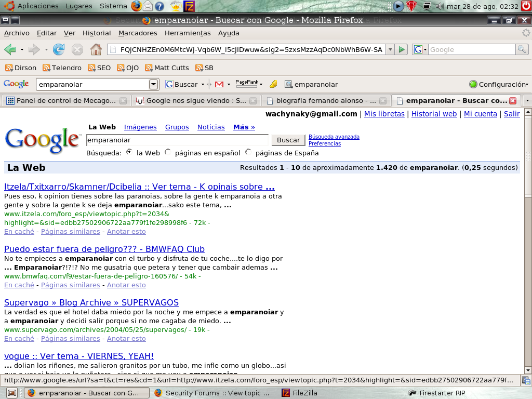Viewport: 532px width, 399px height.
Task: Switch to 'biografia fernando alonso' tab
Action: [x=326, y=101]
